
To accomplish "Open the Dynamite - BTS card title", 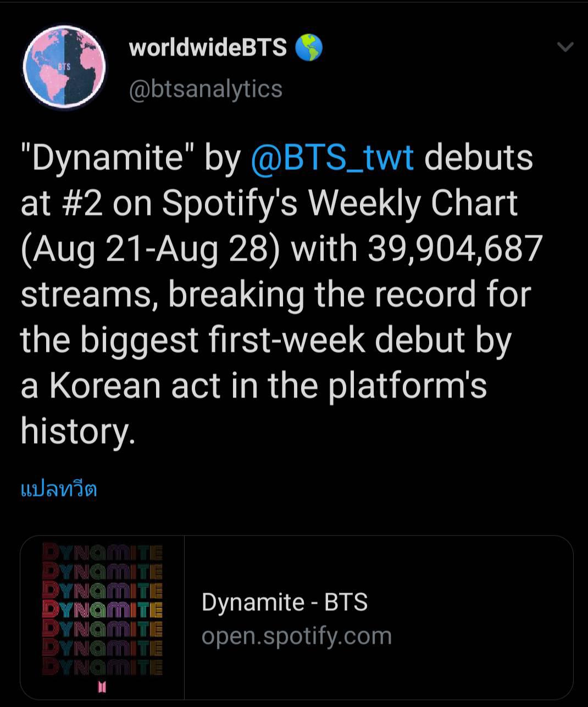I will (285, 602).
